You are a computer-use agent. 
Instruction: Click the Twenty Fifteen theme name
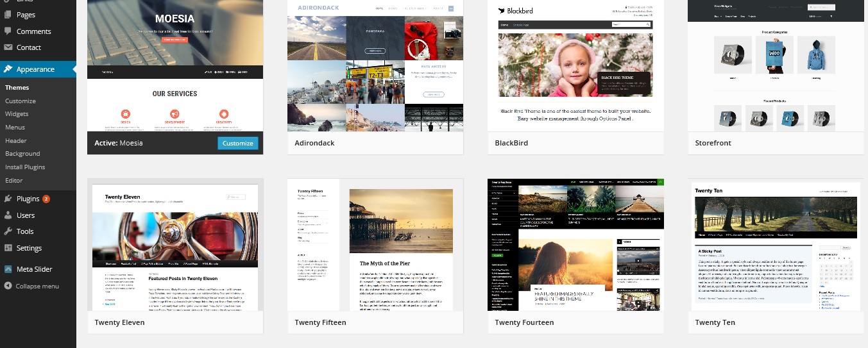click(x=320, y=322)
